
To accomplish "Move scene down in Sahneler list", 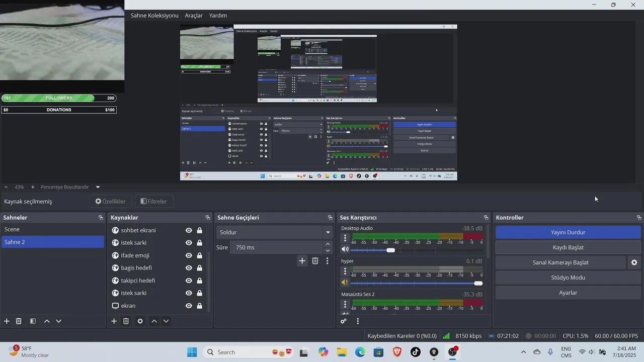I will click(59, 321).
